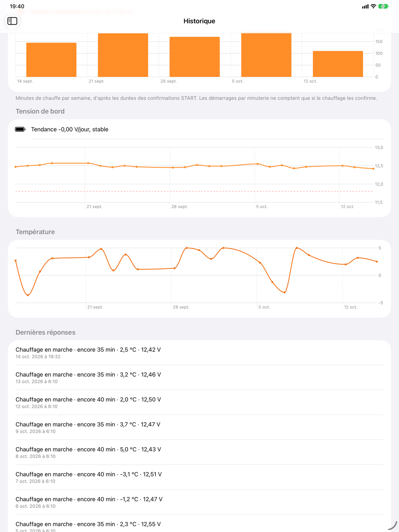The image size is (399, 532).
Task: Tap the battery icon beside Tendance
Action: point(20,130)
